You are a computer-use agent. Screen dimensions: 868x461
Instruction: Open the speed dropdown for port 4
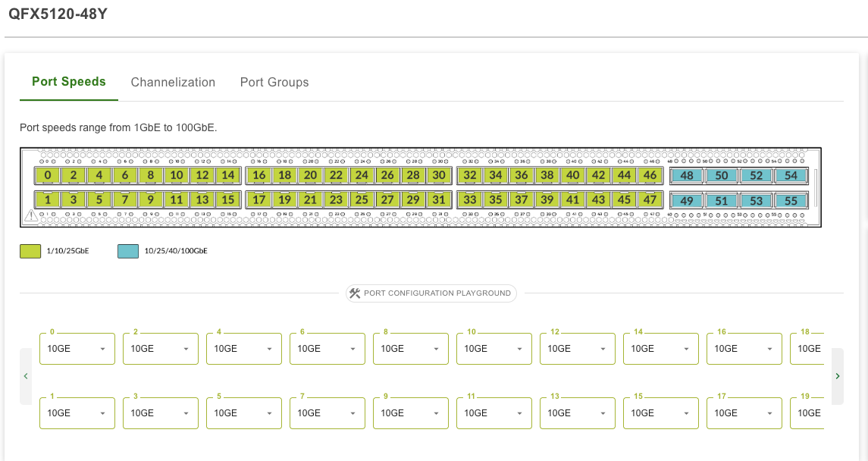pyautogui.click(x=244, y=349)
